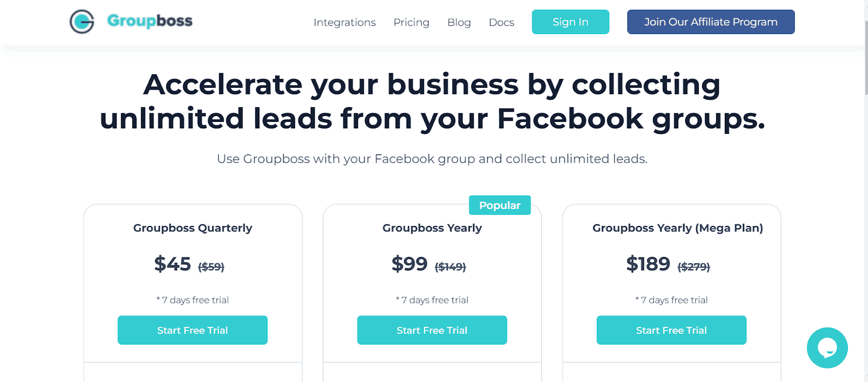Open the chat support bubble

(827, 348)
